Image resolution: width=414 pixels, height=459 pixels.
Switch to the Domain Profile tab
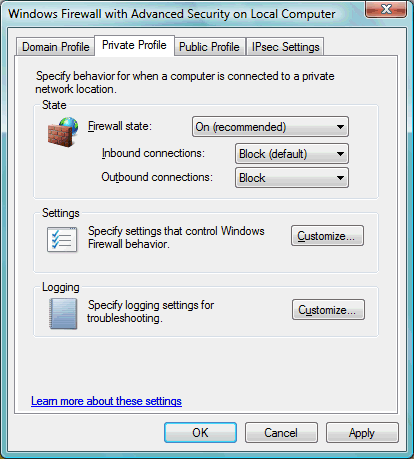click(x=56, y=47)
